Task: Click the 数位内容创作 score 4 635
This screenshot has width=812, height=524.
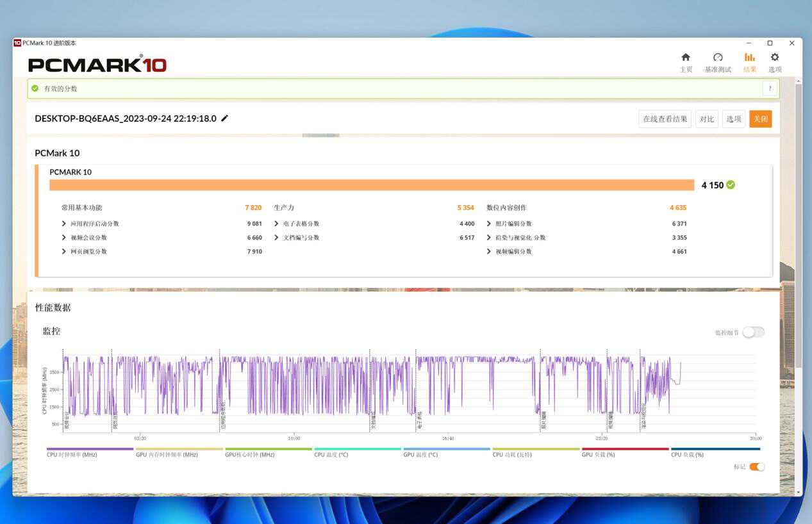Action: point(678,208)
